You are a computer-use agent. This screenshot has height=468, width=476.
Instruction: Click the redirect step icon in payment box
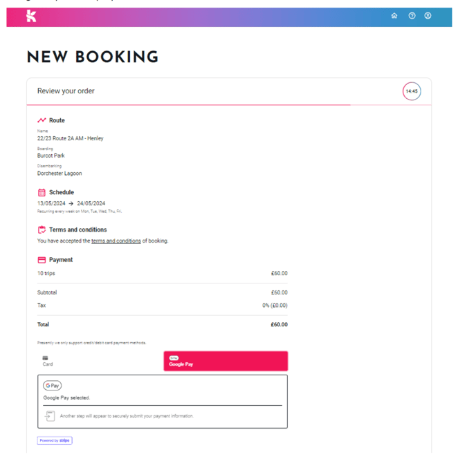coord(50,416)
